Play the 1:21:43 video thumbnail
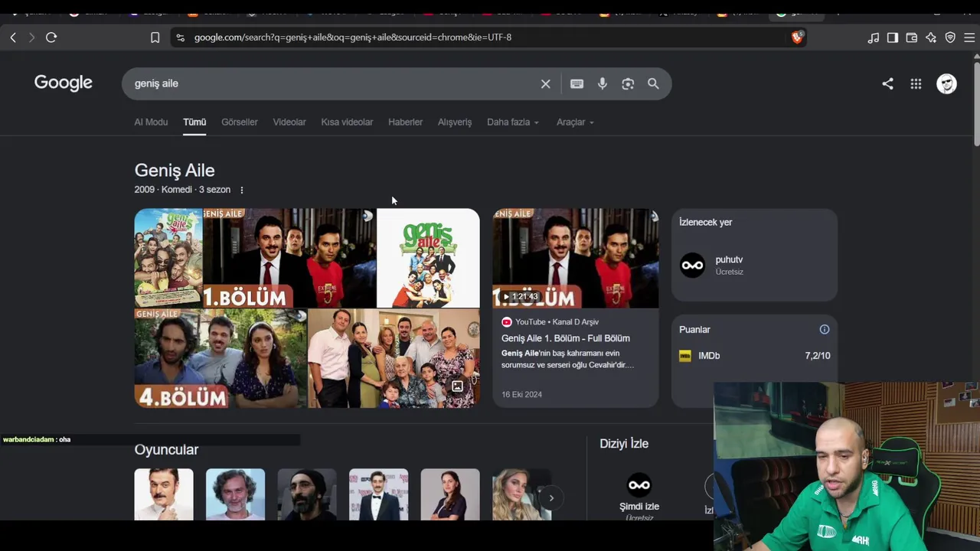The height and width of the screenshot is (551, 980). (576, 258)
